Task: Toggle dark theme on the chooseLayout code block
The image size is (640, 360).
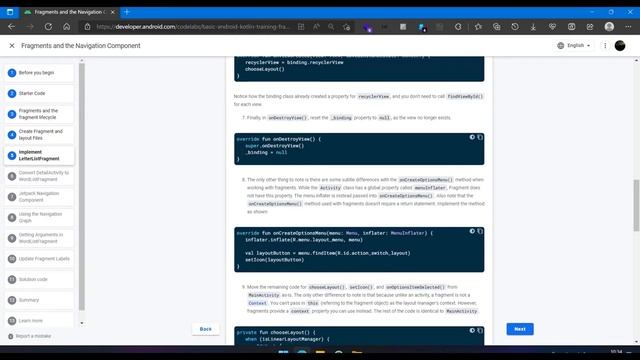Action: (x=472, y=331)
